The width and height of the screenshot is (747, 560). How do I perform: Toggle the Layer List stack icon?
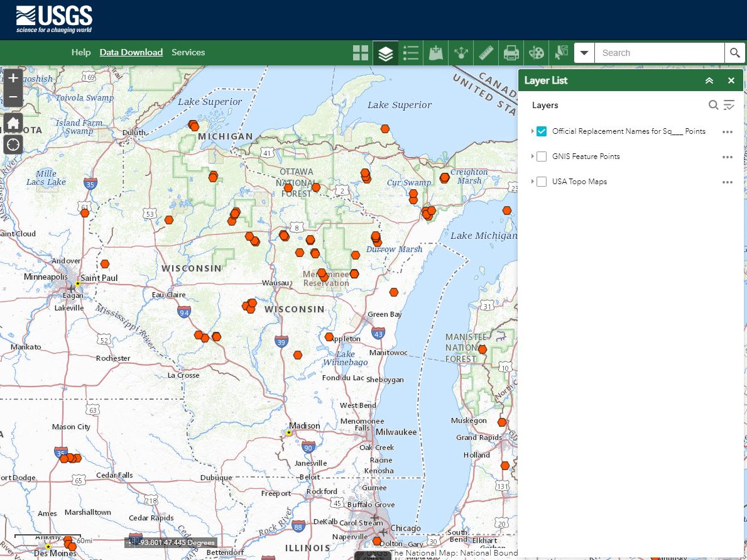[386, 53]
